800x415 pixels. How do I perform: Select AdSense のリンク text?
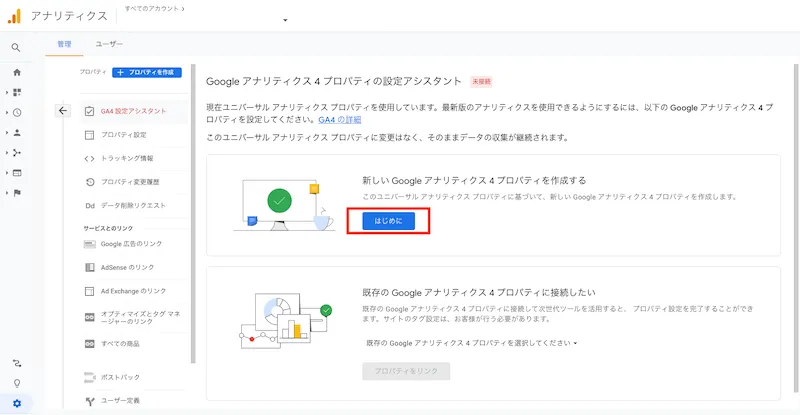coord(128,267)
